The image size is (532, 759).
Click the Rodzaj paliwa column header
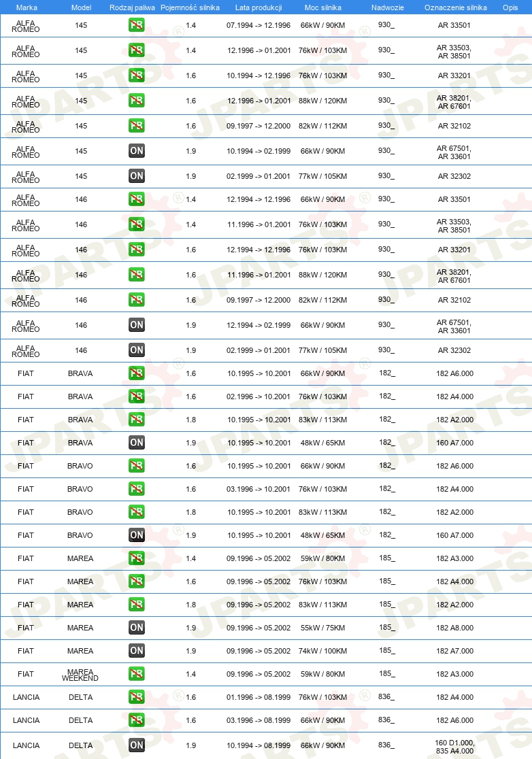(x=132, y=7)
